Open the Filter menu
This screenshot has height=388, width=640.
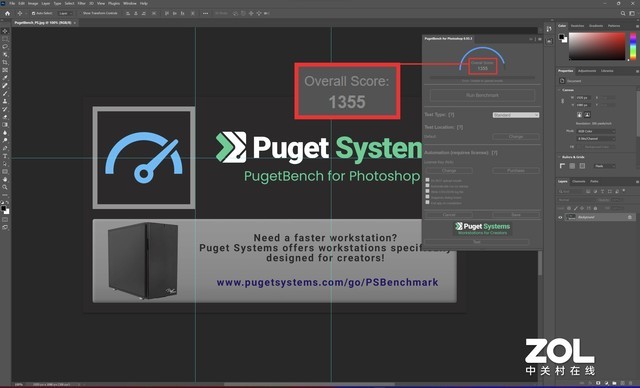(82, 3)
